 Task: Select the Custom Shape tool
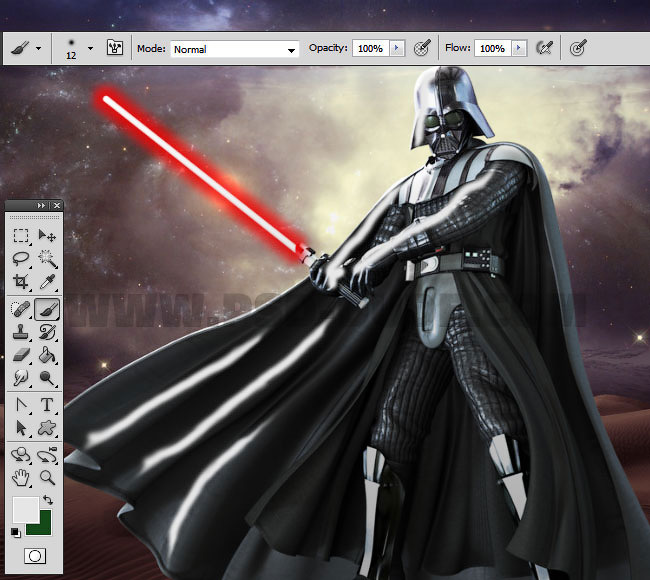[47, 427]
